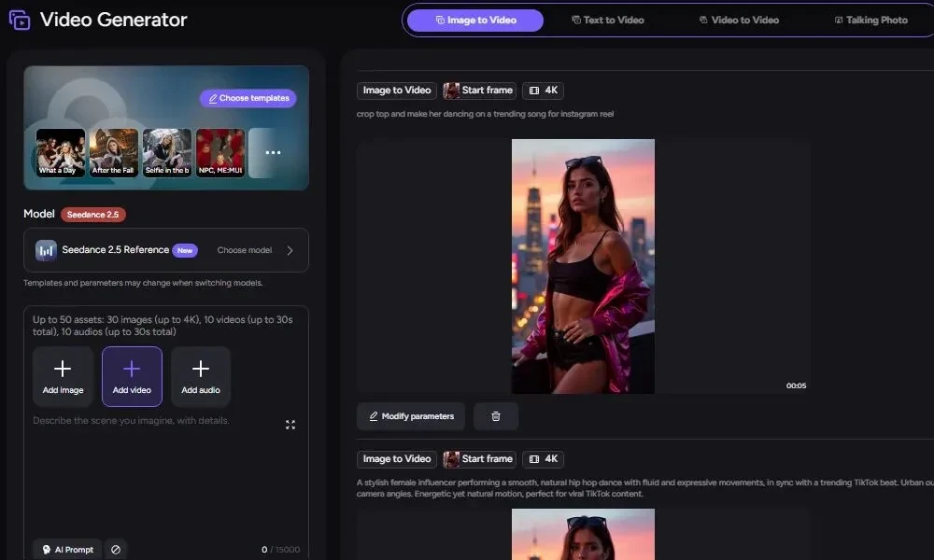
Task: Click 4K tag on first result
Action: tap(544, 91)
